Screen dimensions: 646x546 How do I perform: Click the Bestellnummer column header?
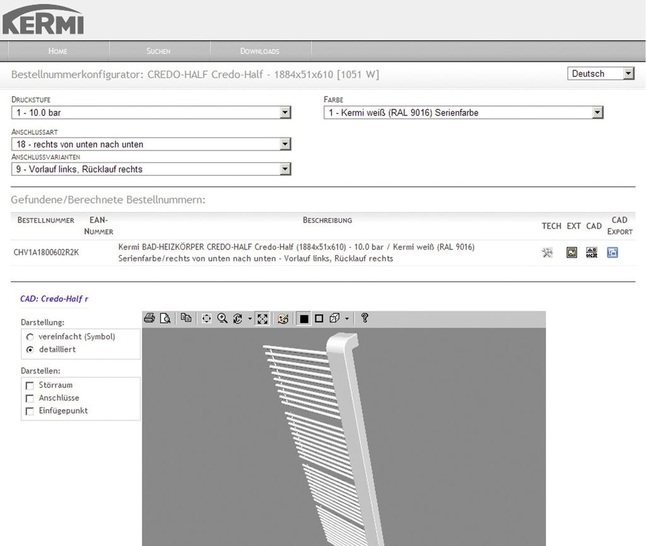[46, 220]
